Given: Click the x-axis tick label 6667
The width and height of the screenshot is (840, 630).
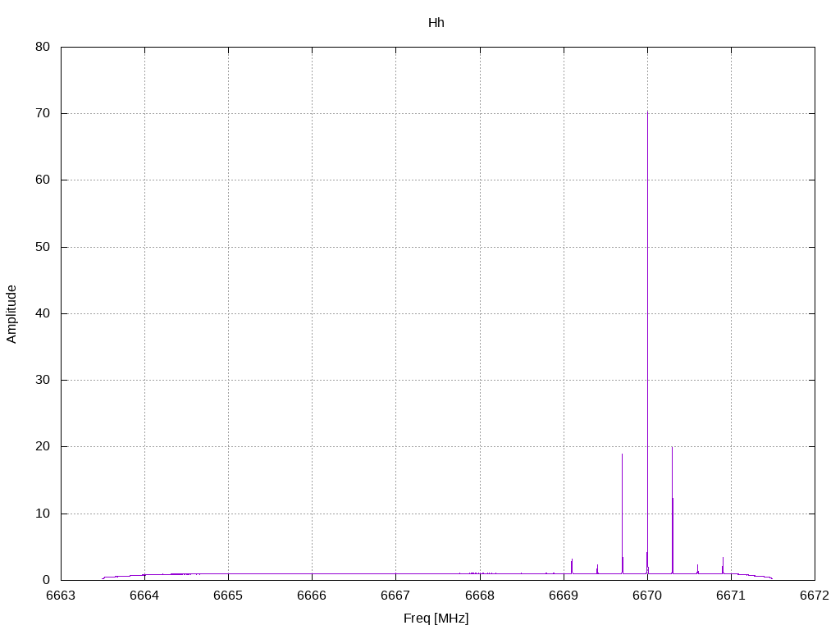Looking at the screenshot, I should pos(396,596).
